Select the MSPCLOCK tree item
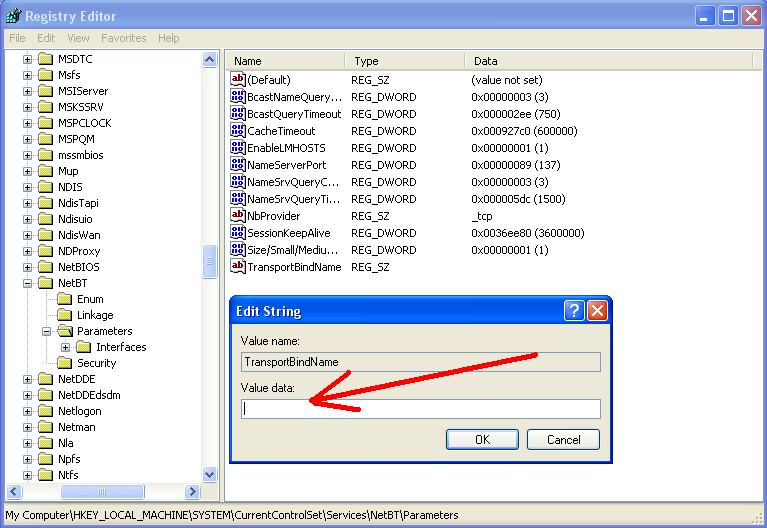767x528 pixels. tap(85, 123)
